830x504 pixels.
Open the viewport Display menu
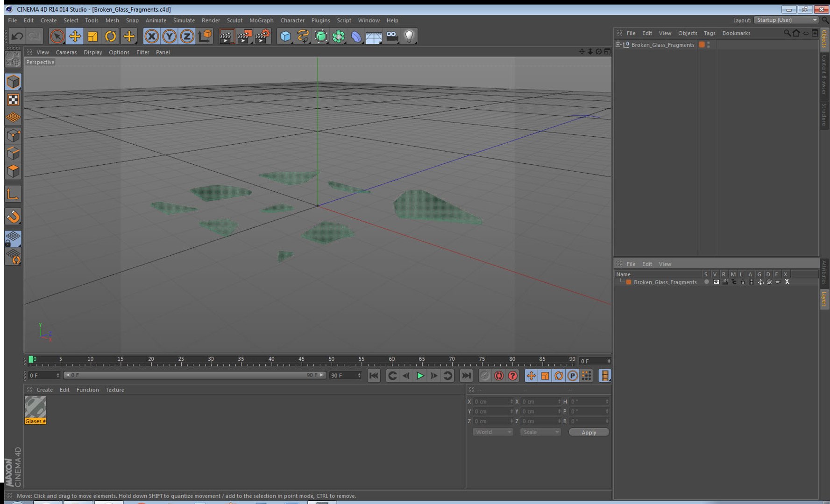[x=93, y=52]
